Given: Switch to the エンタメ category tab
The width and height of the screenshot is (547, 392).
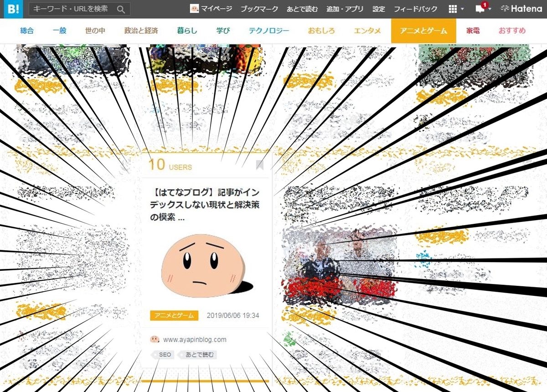Looking at the screenshot, I should [x=367, y=31].
